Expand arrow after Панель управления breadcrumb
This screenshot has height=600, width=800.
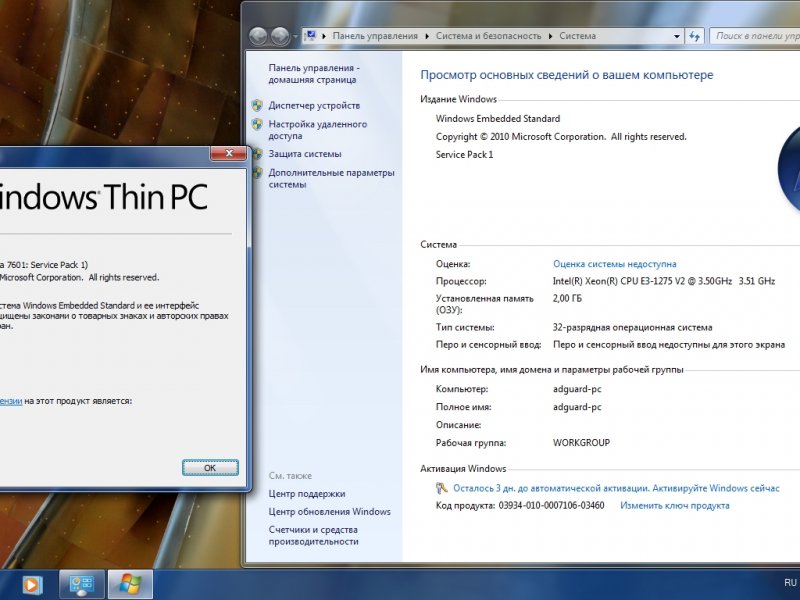click(427, 36)
